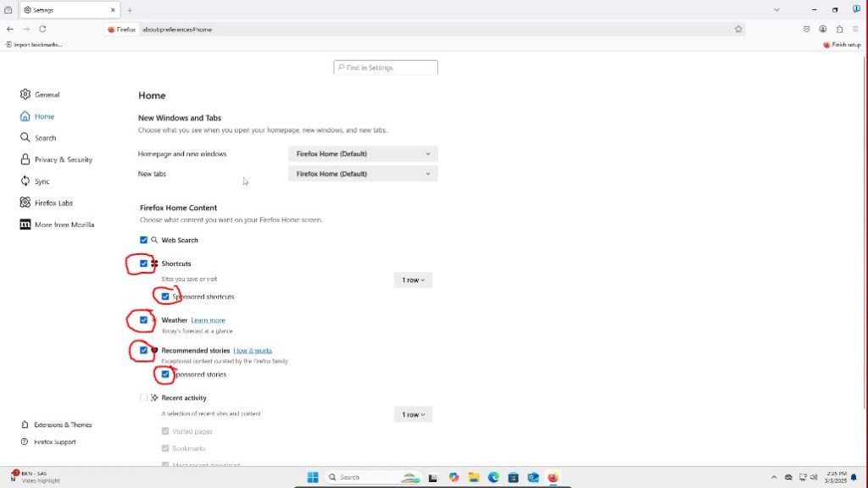
Task: Click the address bar URL
Action: click(177, 30)
